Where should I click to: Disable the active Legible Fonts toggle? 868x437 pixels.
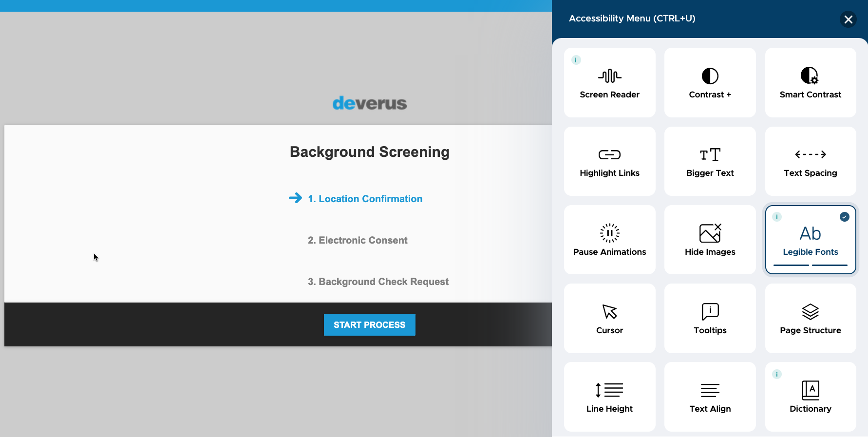coord(811,240)
